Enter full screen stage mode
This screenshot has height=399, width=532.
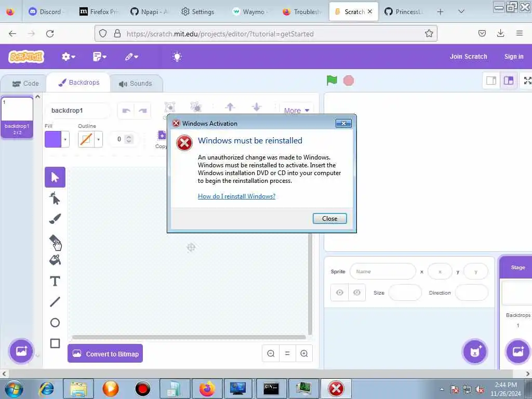(528, 81)
